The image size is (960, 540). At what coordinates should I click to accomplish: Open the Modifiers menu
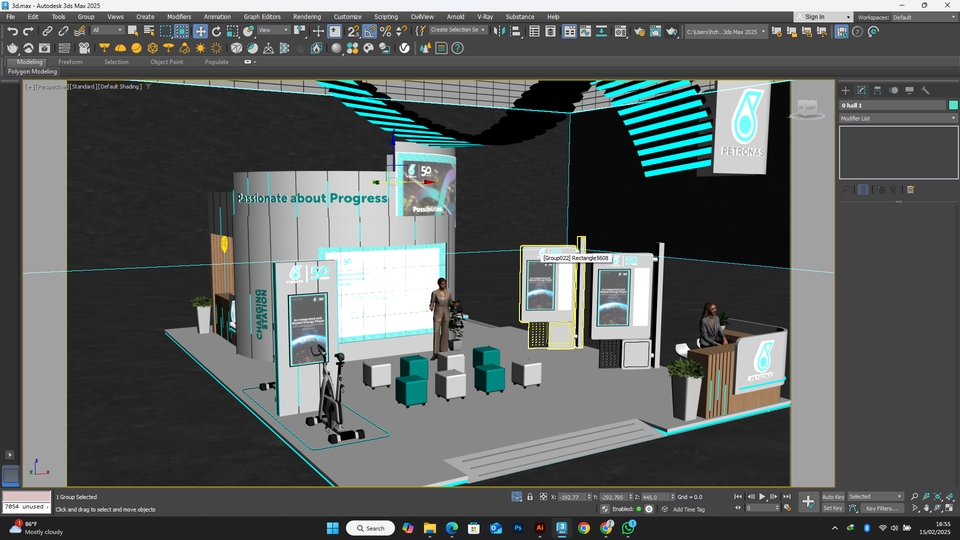179,17
